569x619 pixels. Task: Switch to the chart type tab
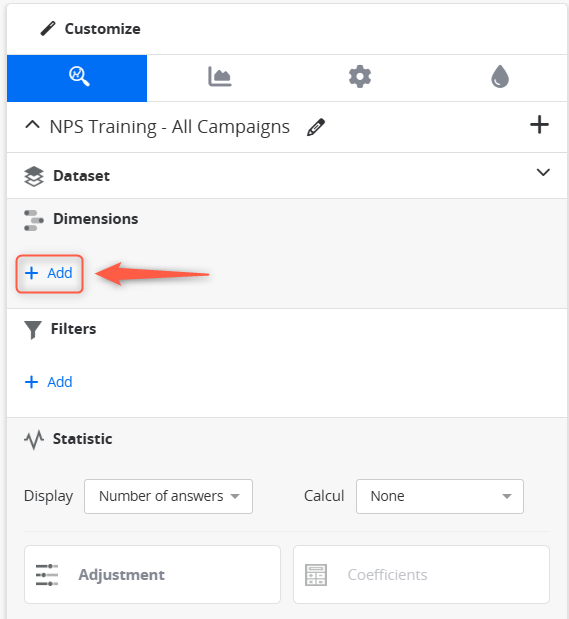pyautogui.click(x=220, y=77)
